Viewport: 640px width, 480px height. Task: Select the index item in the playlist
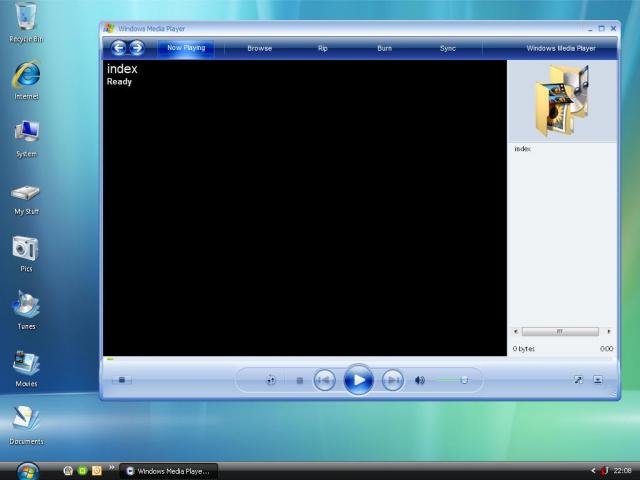pos(522,149)
